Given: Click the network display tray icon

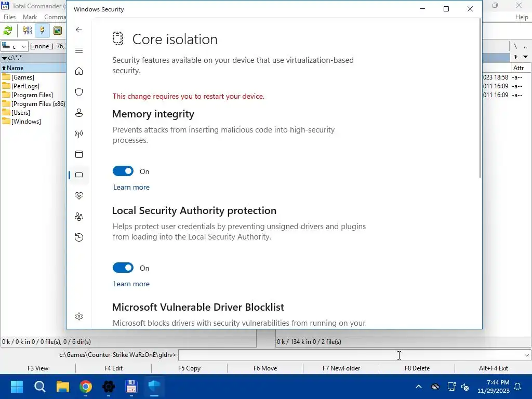Looking at the screenshot, I should point(451,387).
